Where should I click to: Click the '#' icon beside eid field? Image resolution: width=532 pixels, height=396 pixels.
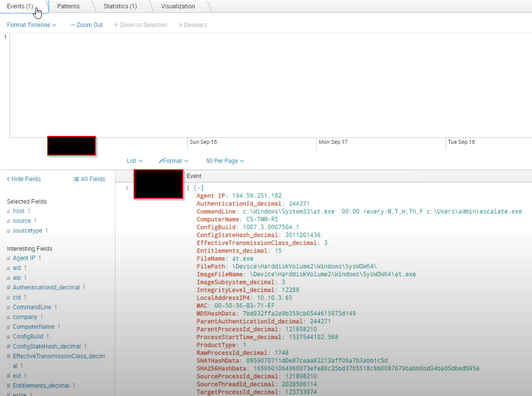click(9, 375)
